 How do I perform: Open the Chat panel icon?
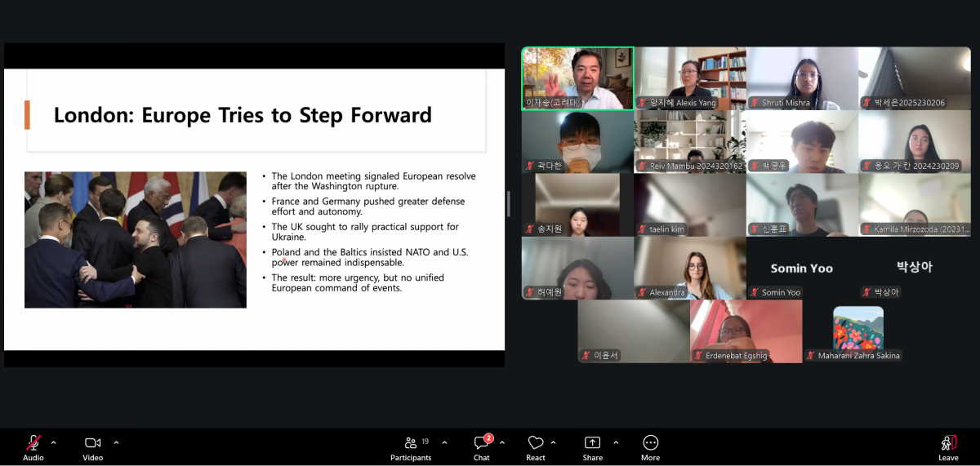click(x=481, y=443)
